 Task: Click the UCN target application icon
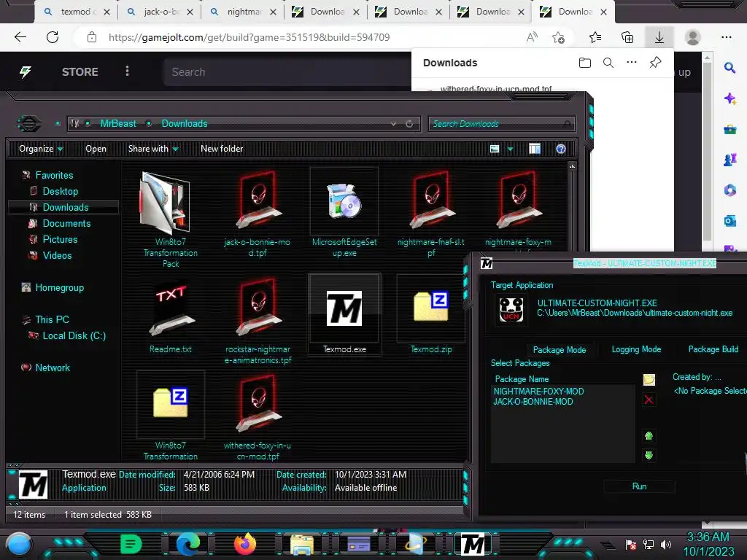(x=511, y=309)
